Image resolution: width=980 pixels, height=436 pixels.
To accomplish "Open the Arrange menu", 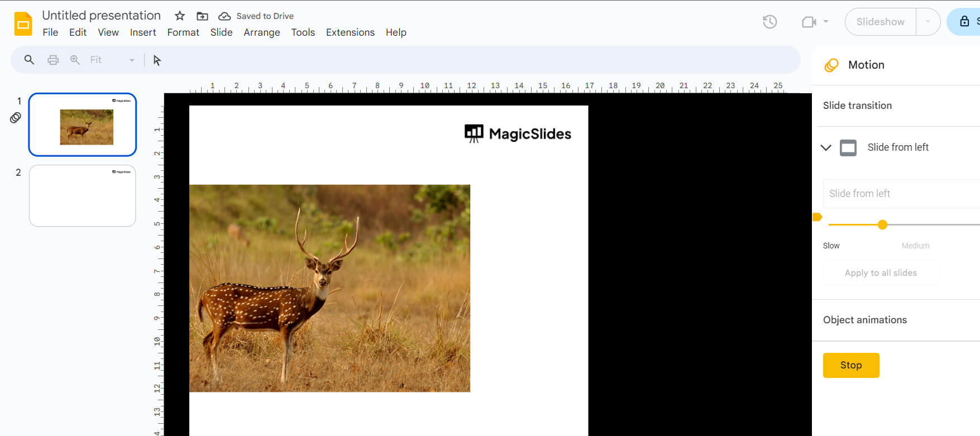I will (x=261, y=32).
